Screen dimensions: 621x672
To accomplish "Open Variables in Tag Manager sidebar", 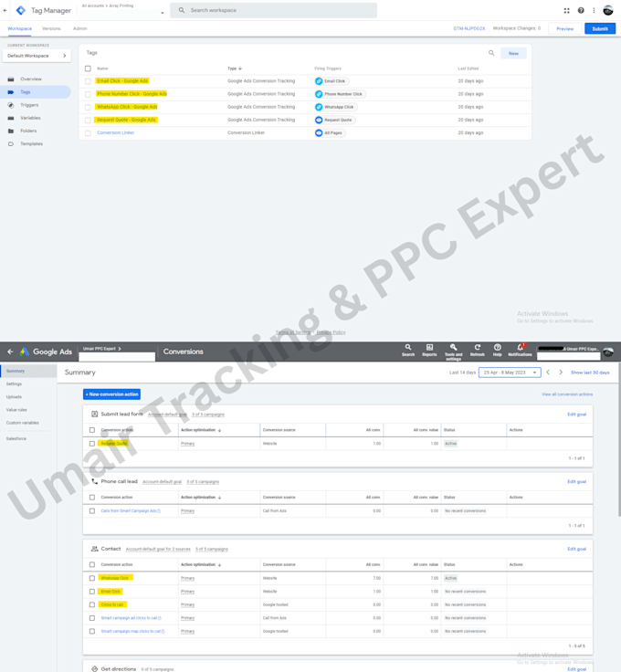I will point(30,118).
